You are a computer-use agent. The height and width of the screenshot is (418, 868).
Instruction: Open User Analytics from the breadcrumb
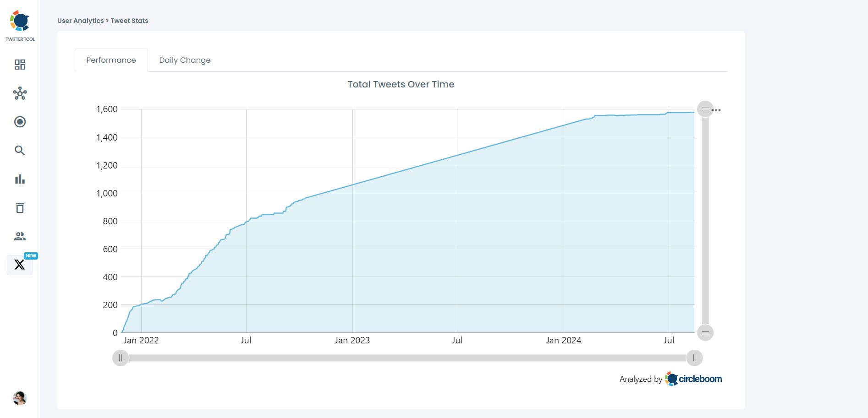pos(80,20)
